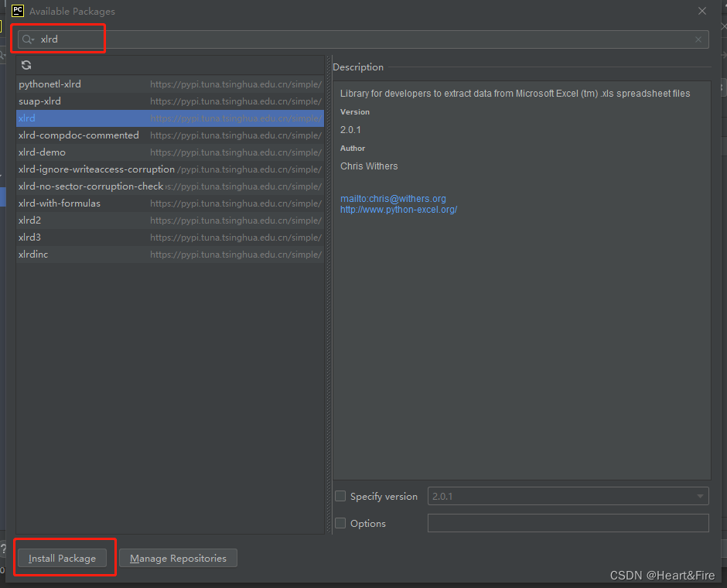Select the xlrd-demo package

tap(170, 152)
